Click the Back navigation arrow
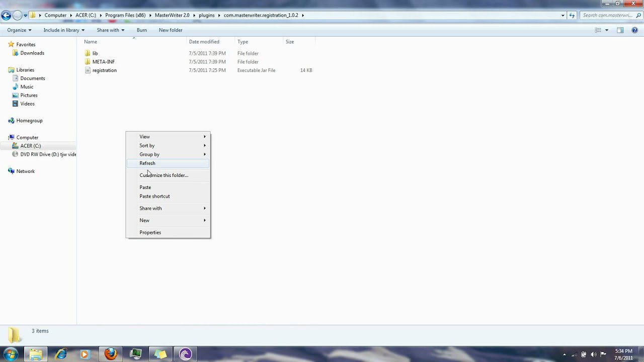Image resolution: width=644 pixels, height=362 pixels. [x=6, y=15]
